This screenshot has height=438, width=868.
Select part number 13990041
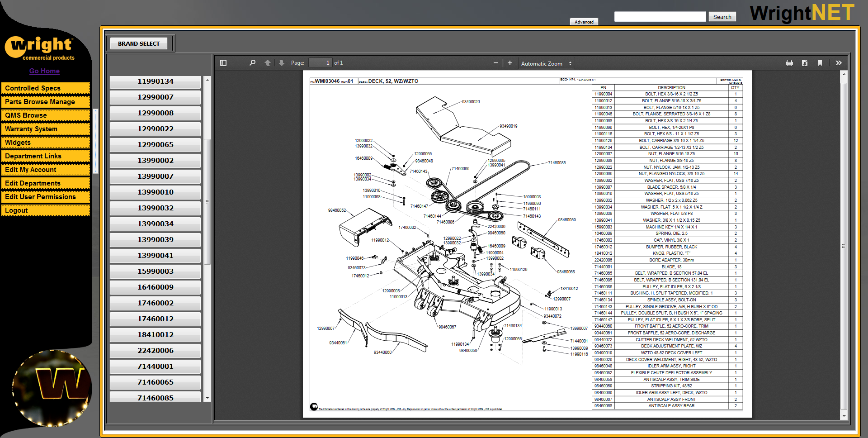pos(156,256)
